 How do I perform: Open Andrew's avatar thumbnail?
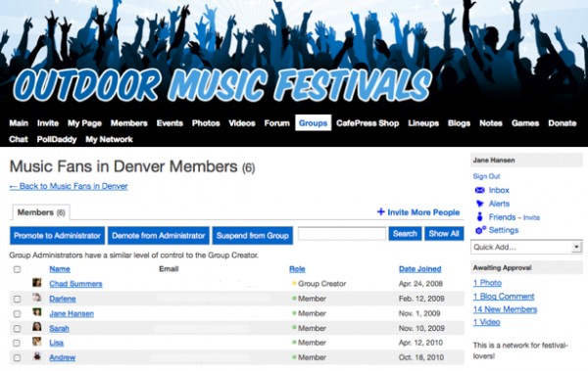click(x=37, y=356)
